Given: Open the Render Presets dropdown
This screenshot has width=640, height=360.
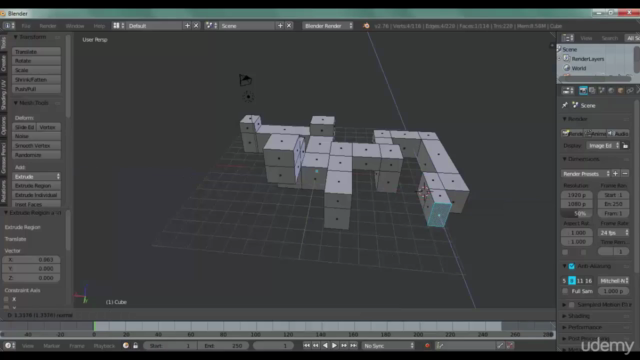Looking at the screenshot, I should pyautogui.click(x=586, y=173).
